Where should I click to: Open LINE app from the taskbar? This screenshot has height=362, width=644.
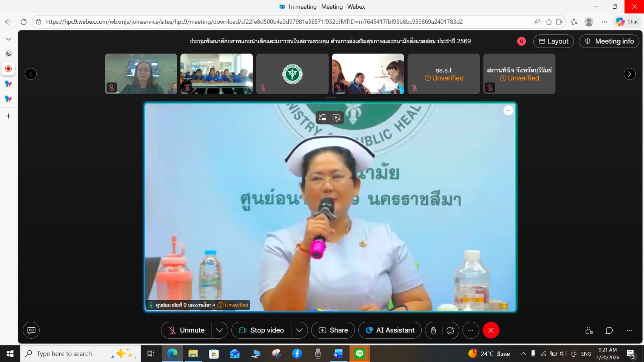(359, 354)
